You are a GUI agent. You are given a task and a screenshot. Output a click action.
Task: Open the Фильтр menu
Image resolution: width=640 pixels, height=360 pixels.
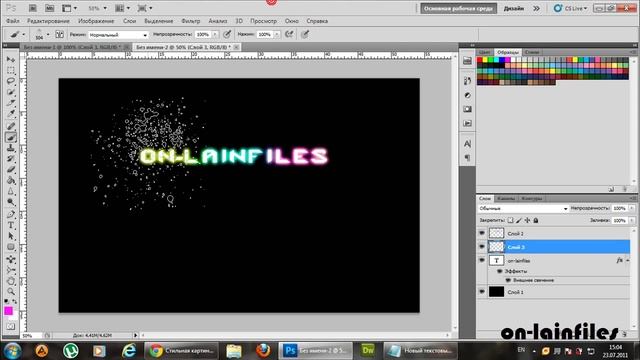tap(191, 21)
